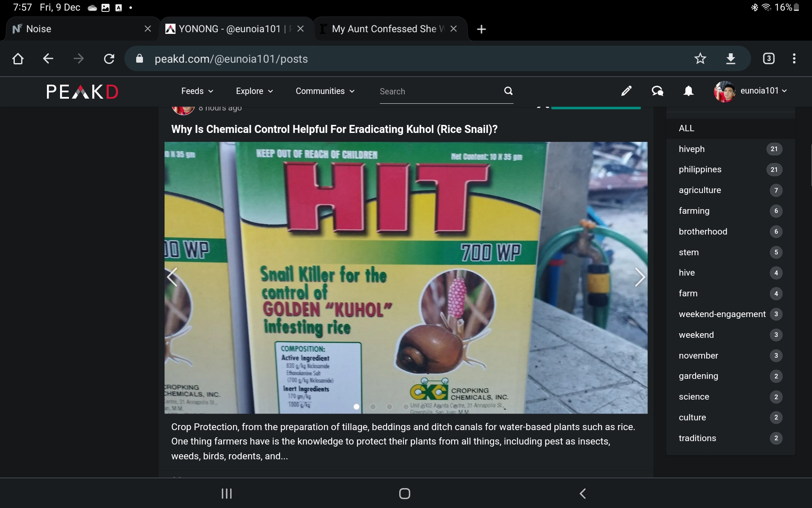Viewport: 812px width, 508px height.
Task: Filter posts by agriculture tag
Action: coord(730,190)
